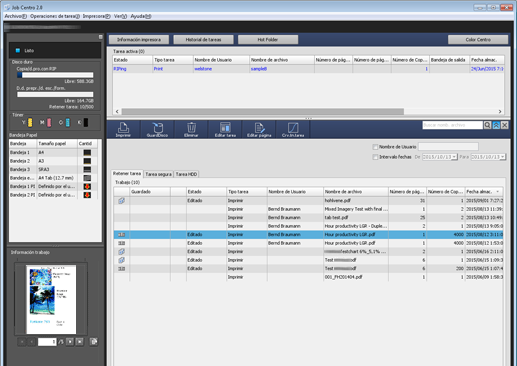Switch to the Tarea segura tab
517x366 pixels.
(158, 174)
